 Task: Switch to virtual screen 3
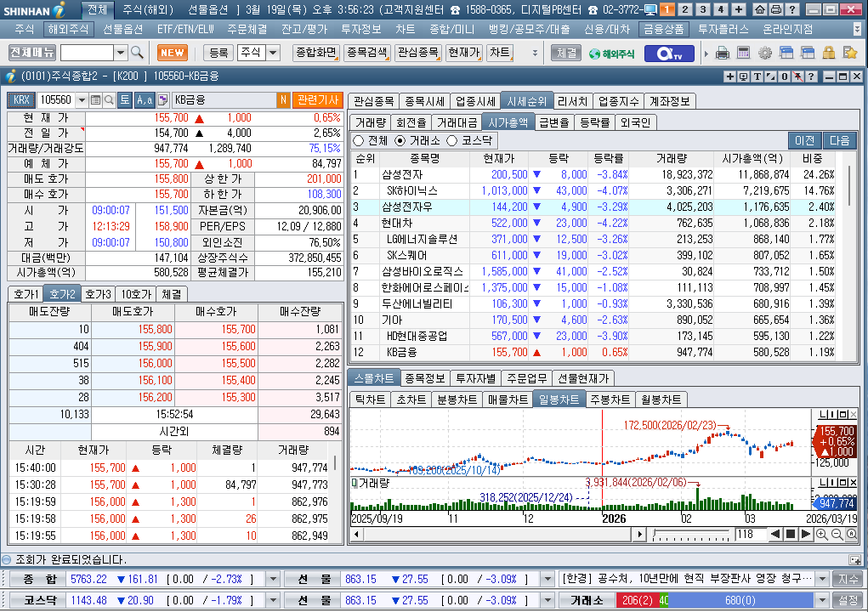click(703, 9)
